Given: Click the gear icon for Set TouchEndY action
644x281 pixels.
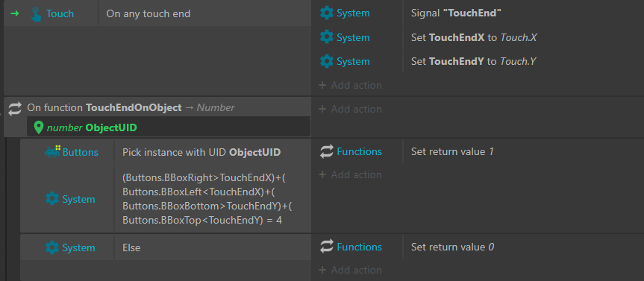Looking at the screenshot, I should 327,61.
